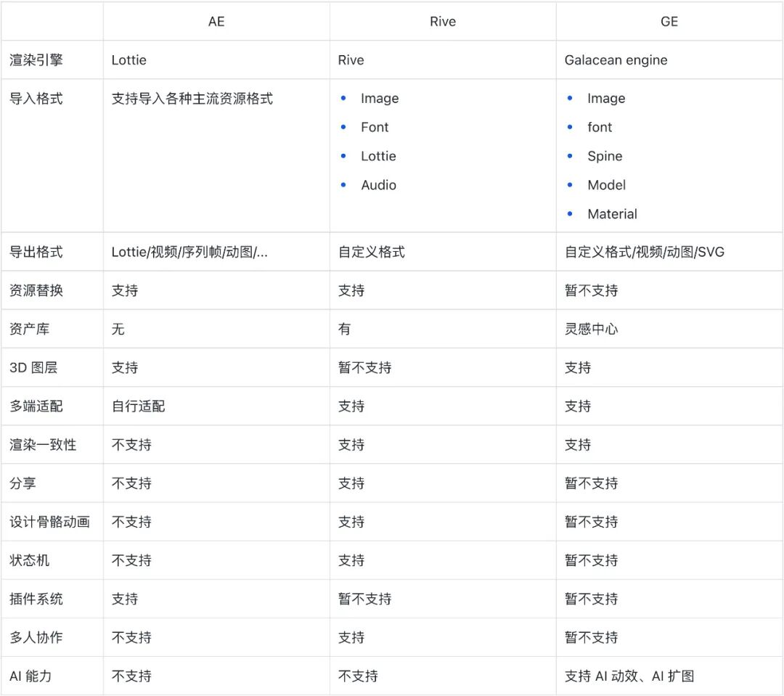Click Rive's "暂不支持" in the 插件系统 row
Image resolution: width=784 pixels, height=696 pixels.
pos(365,599)
